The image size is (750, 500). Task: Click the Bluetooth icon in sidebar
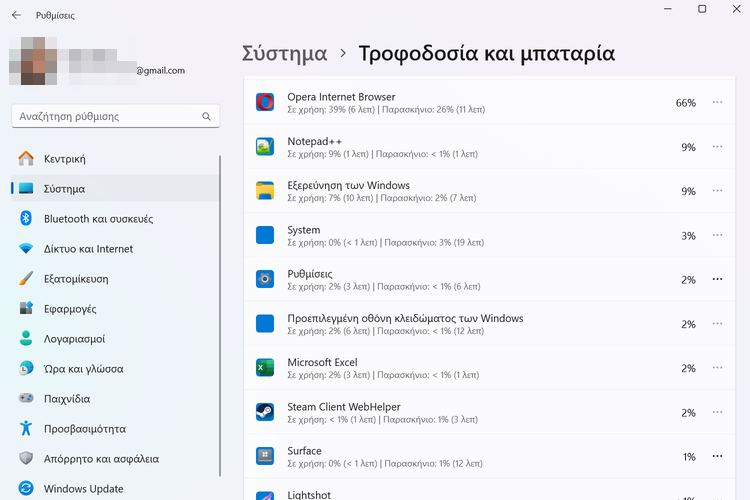(x=26, y=218)
